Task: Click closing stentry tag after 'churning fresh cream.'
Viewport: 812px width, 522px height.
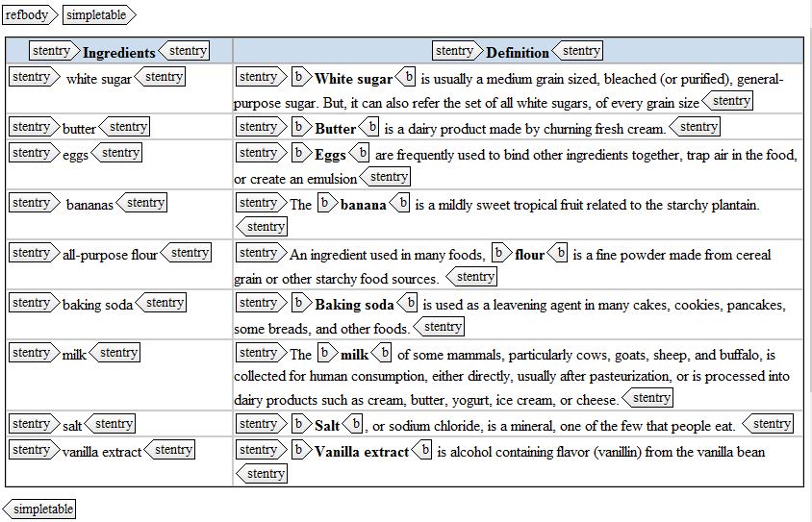Action: 695,127
